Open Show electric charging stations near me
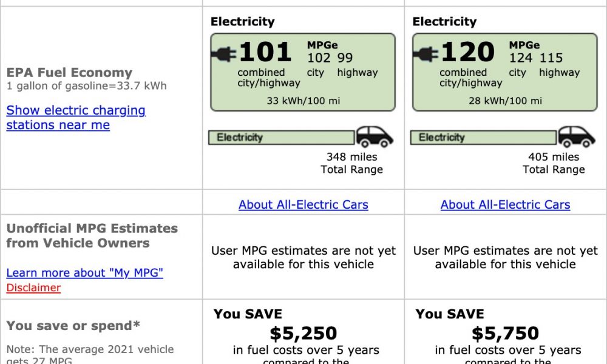The image size is (607, 364). click(x=76, y=118)
